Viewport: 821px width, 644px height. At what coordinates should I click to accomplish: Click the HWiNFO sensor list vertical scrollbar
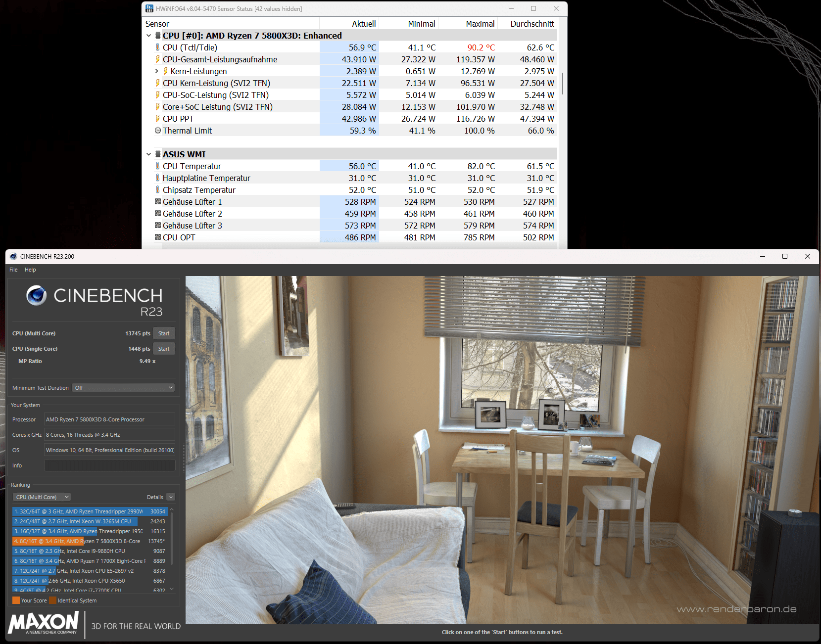coord(562,83)
